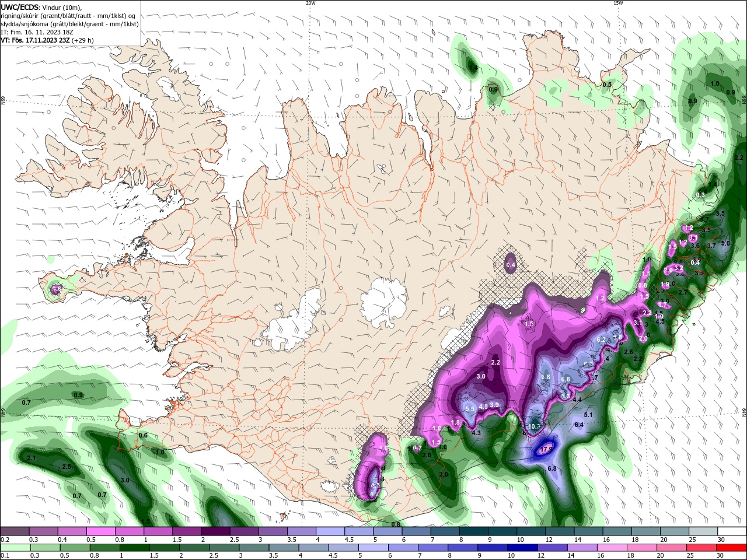Select the pale green 0.1–0.3 rain swatch

tap(15, 548)
